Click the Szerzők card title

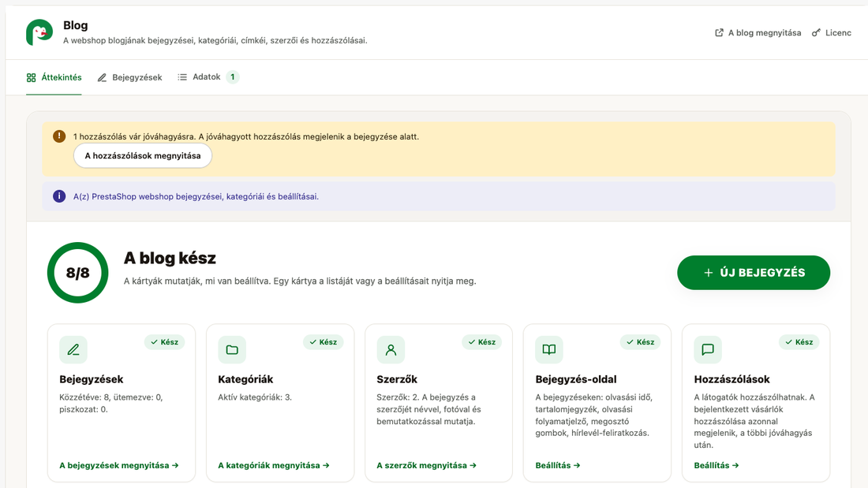(397, 379)
